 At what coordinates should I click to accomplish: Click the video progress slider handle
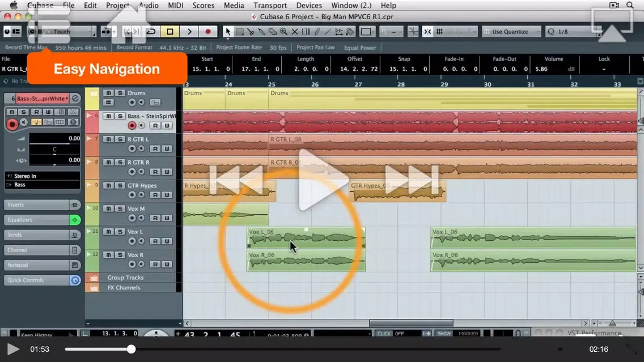[x=131, y=350]
